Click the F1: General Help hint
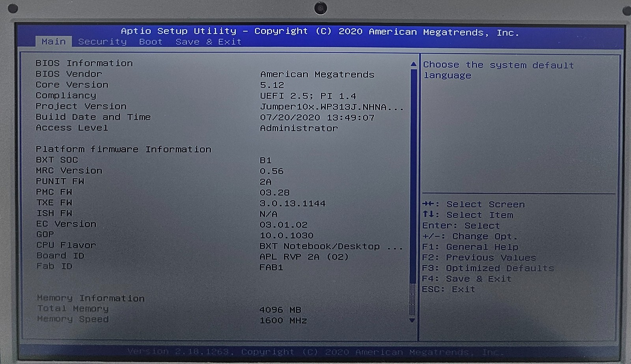 click(470, 247)
